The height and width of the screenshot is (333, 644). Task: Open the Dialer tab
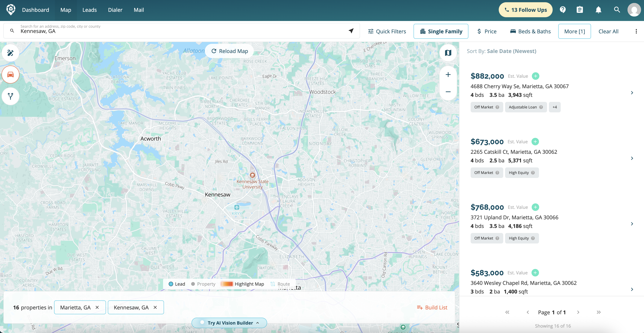pyautogui.click(x=115, y=10)
